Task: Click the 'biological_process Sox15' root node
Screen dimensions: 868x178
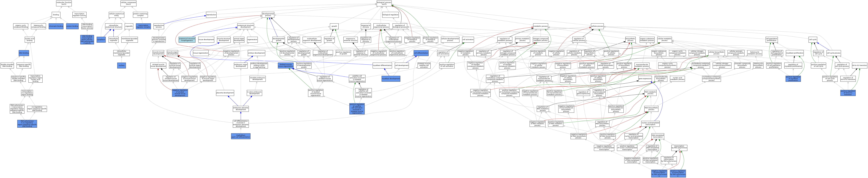Action: 384,3
